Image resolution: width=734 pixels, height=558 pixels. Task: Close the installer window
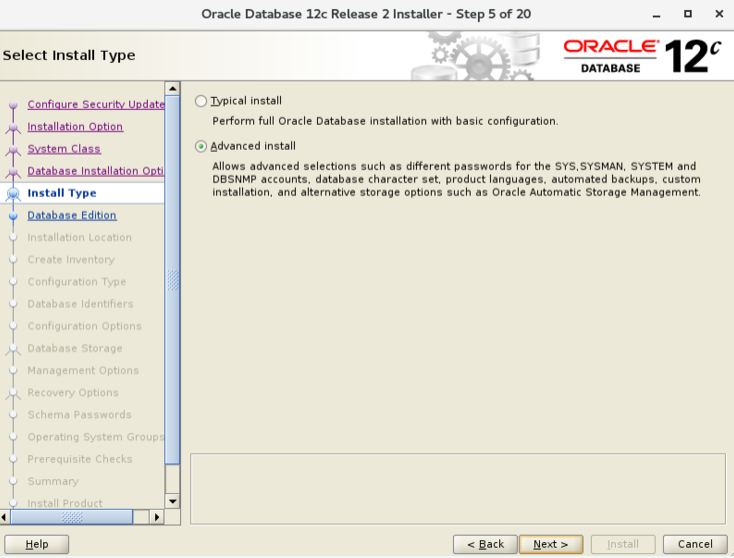pos(719,14)
